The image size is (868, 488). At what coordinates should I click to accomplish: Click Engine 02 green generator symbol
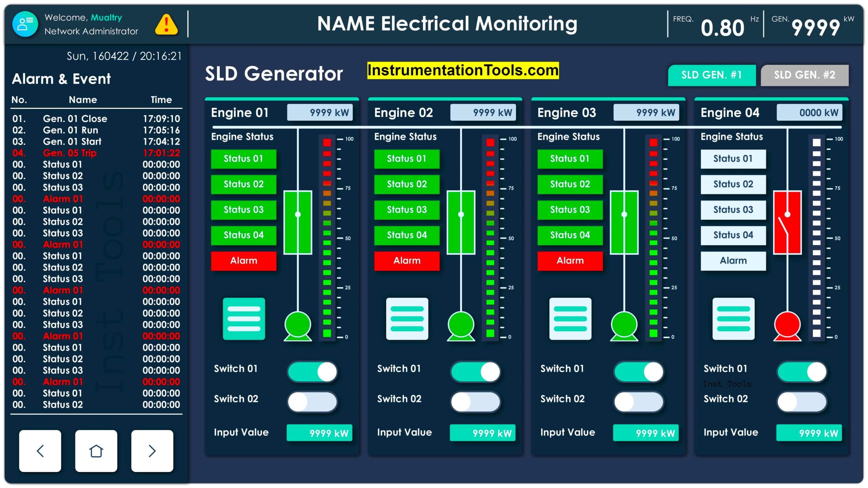coord(461,326)
